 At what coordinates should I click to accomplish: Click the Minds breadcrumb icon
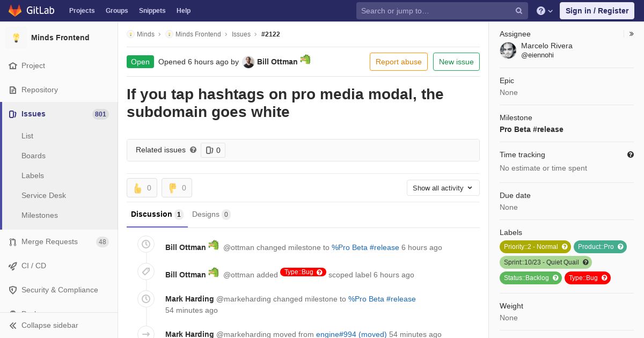(130, 34)
